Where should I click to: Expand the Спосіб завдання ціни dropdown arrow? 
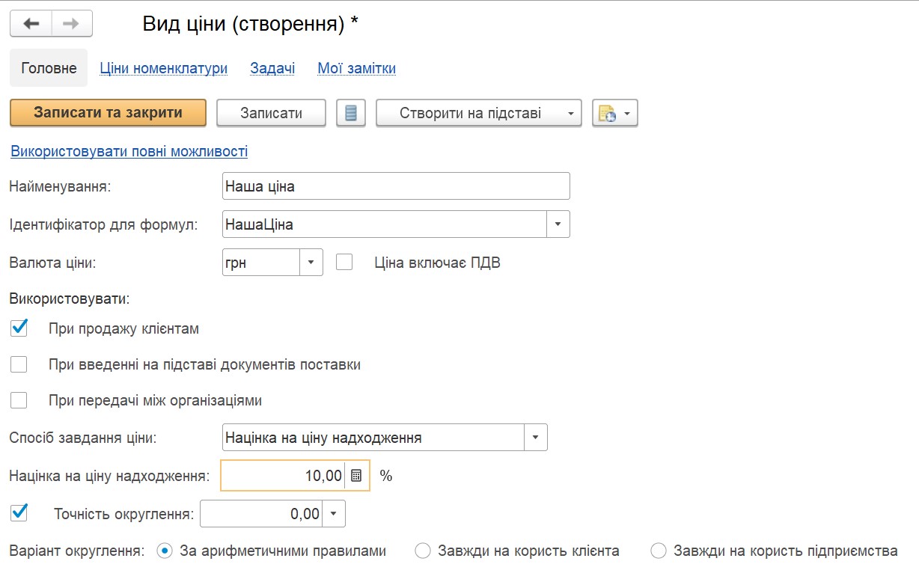[x=536, y=438]
